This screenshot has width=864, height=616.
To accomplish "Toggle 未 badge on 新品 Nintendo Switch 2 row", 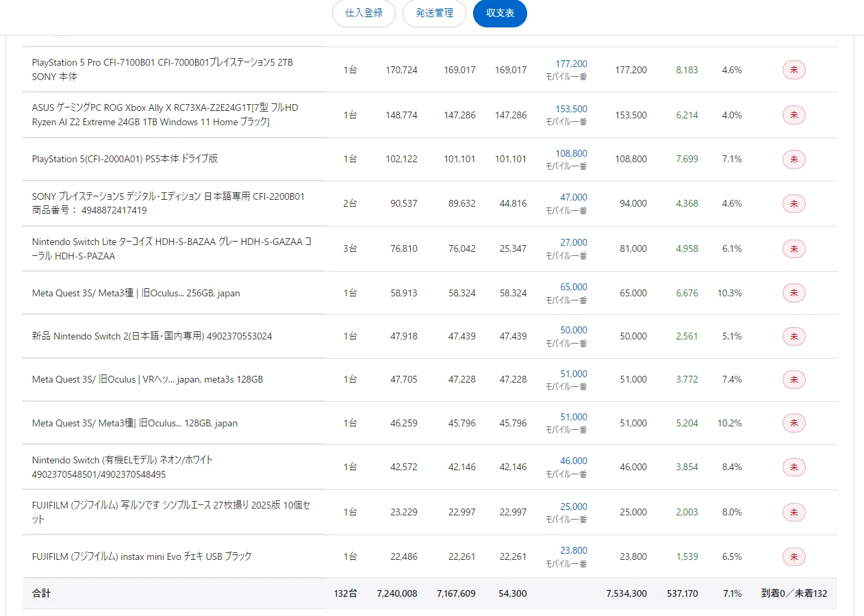I will coord(794,336).
